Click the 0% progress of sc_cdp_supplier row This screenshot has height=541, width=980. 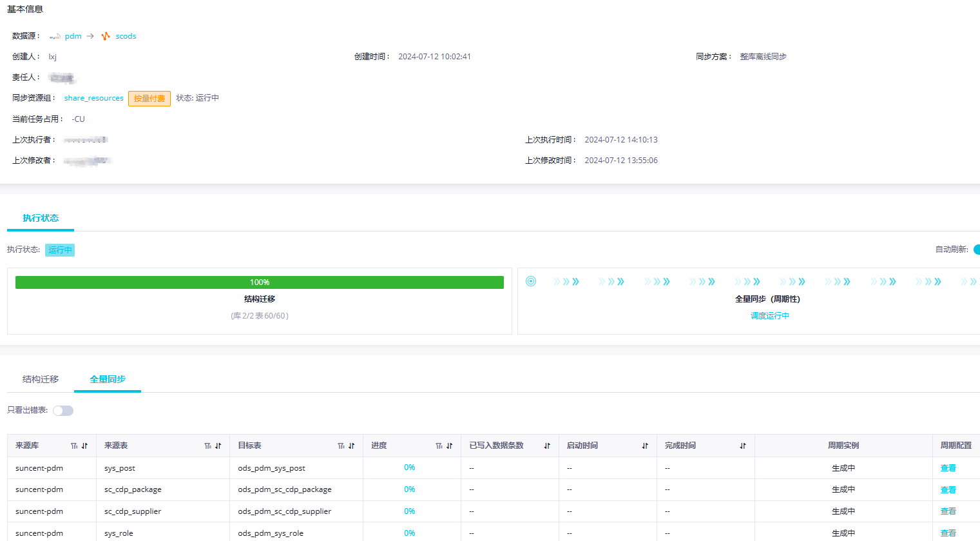(x=410, y=511)
